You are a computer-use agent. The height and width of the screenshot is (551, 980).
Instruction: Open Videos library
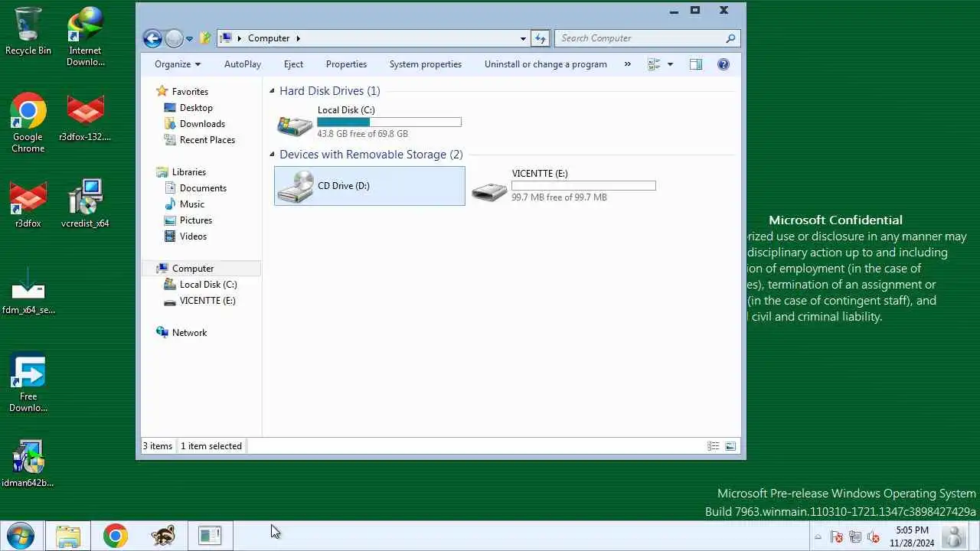(x=193, y=236)
